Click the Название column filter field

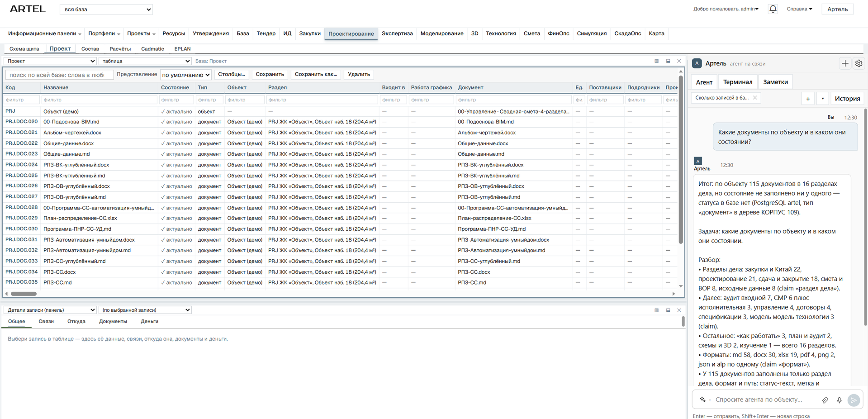99,100
